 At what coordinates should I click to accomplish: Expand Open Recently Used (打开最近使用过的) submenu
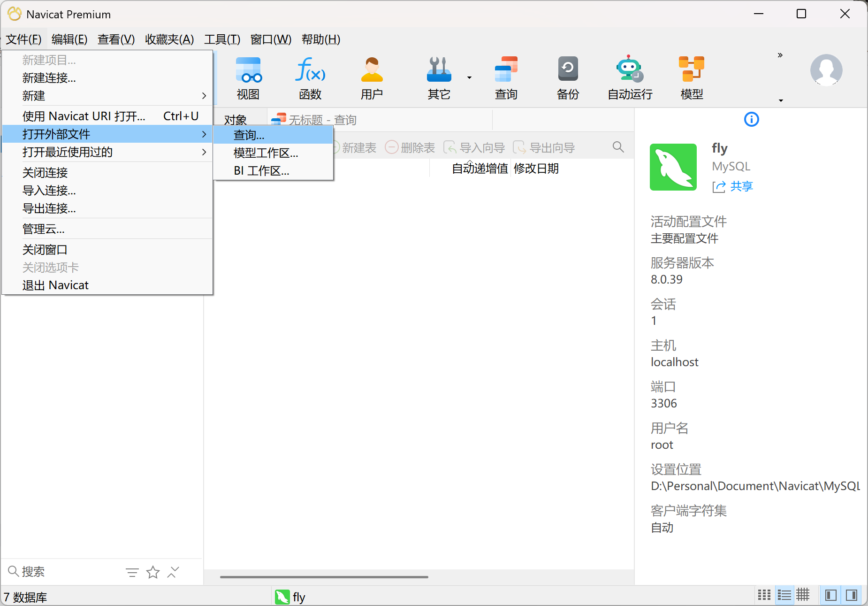tap(107, 152)
